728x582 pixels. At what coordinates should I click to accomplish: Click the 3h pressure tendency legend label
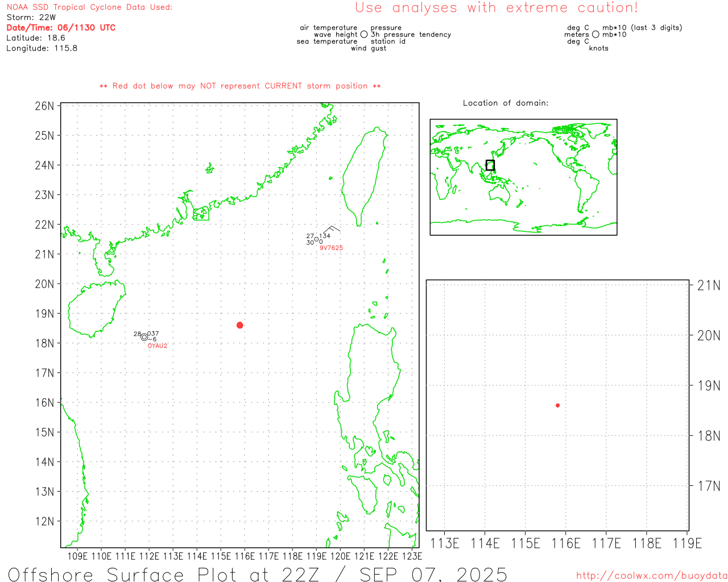click(411, 34)
